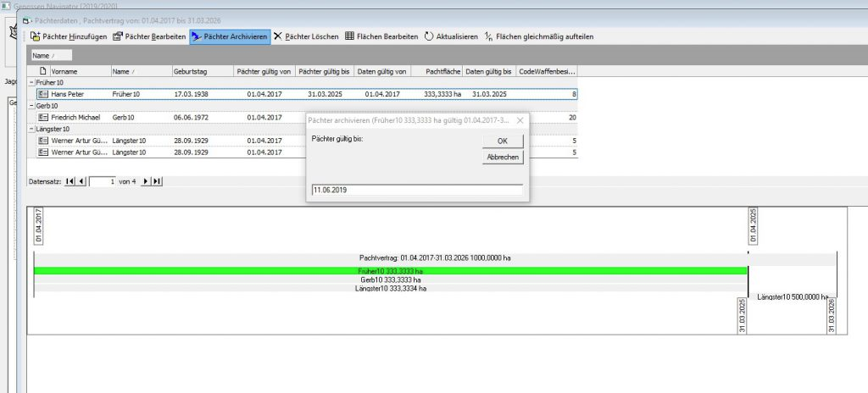Collapse the Längster10 group row
868x393 pixels.
click(31, 129)
